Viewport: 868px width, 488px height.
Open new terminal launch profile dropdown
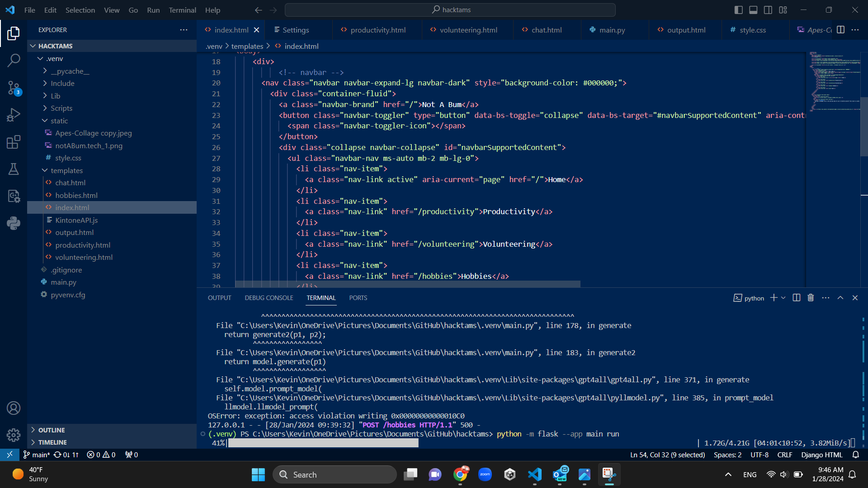tap(783, 298)
